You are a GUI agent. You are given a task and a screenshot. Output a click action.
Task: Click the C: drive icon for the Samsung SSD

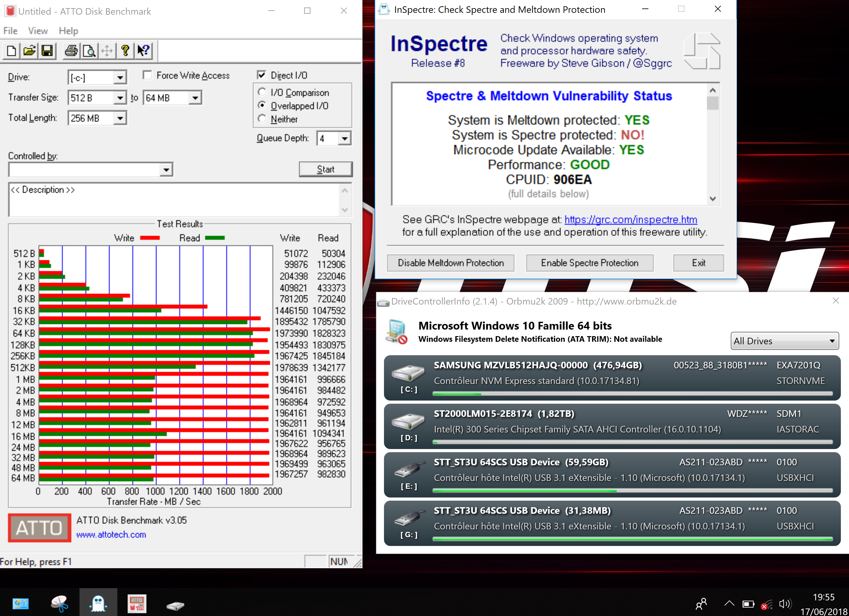coord(408,373)
